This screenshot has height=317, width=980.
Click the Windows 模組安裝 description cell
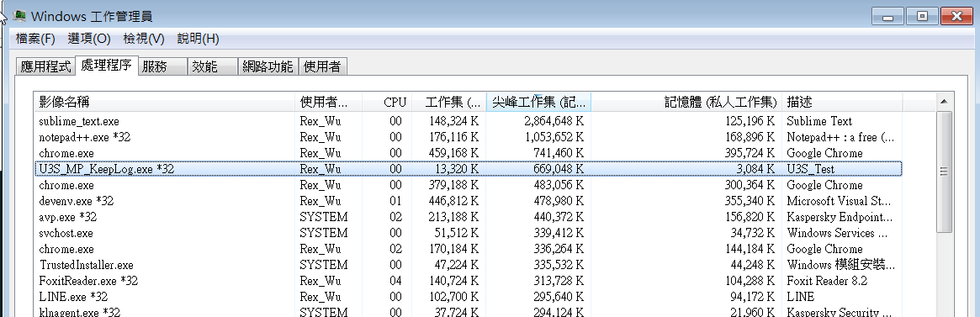coord(841,265)
